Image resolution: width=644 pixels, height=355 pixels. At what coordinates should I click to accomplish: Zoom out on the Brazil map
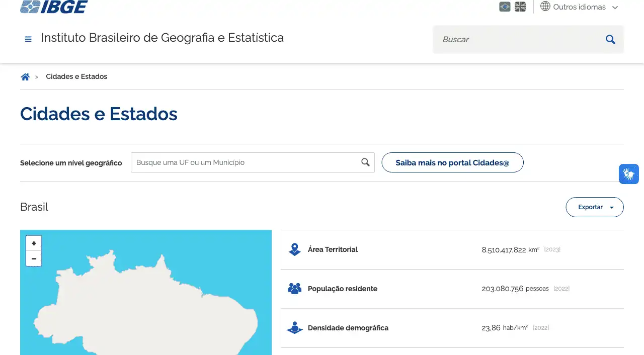pyautogui.click(x=34, y=258)
